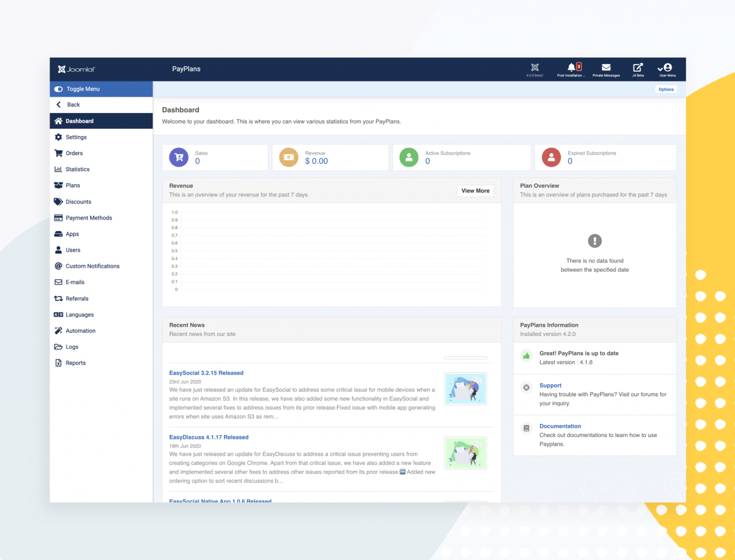Open Settings from the sidebar
This screenshot has width=735, height=560.
(x=101, y=137)
